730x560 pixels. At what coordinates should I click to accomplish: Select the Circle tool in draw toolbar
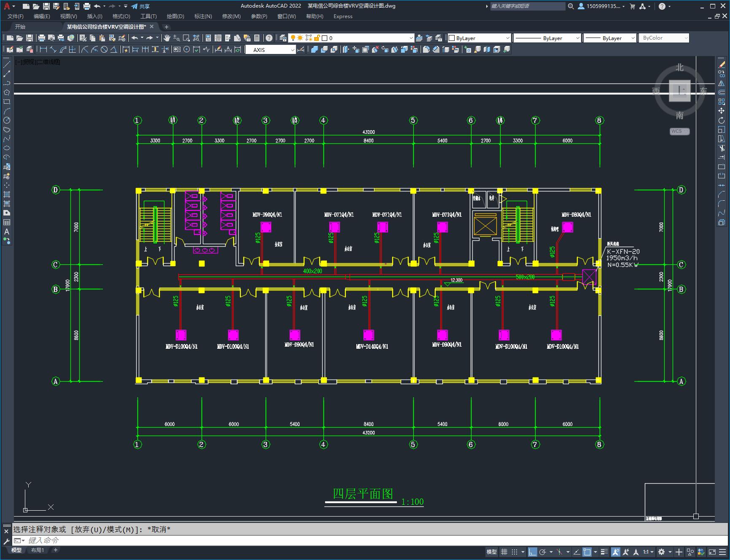7,120
